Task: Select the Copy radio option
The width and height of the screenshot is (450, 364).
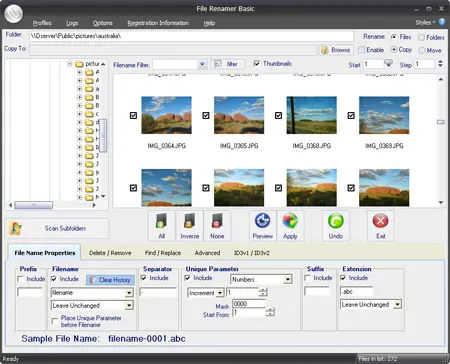Action: (394, 50)
